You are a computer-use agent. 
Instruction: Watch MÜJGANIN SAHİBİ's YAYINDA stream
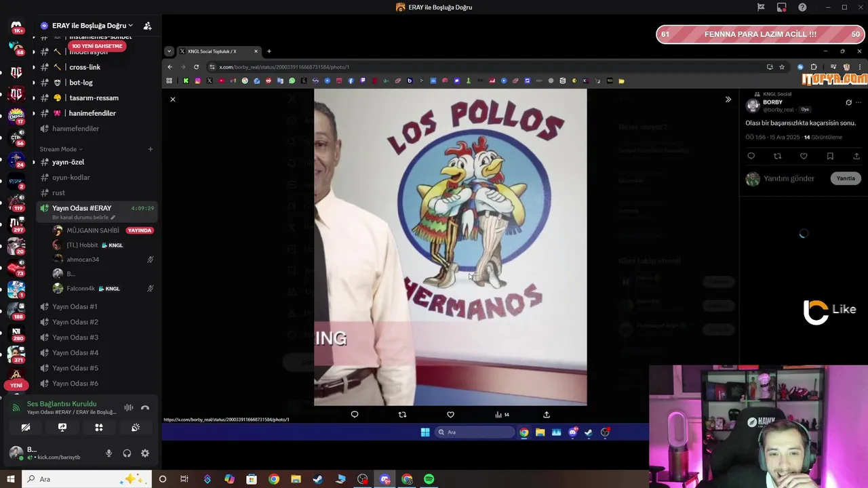[140, 230]
